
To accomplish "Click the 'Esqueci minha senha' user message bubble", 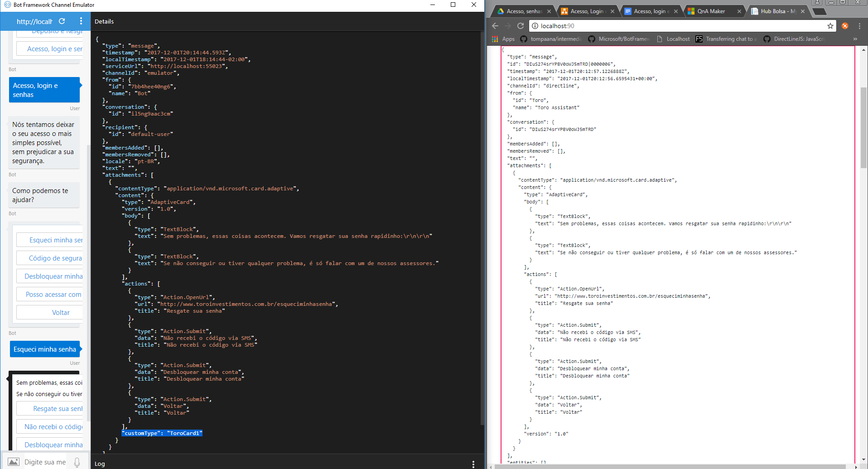I will pyautogui.click(x=45, y=349).
